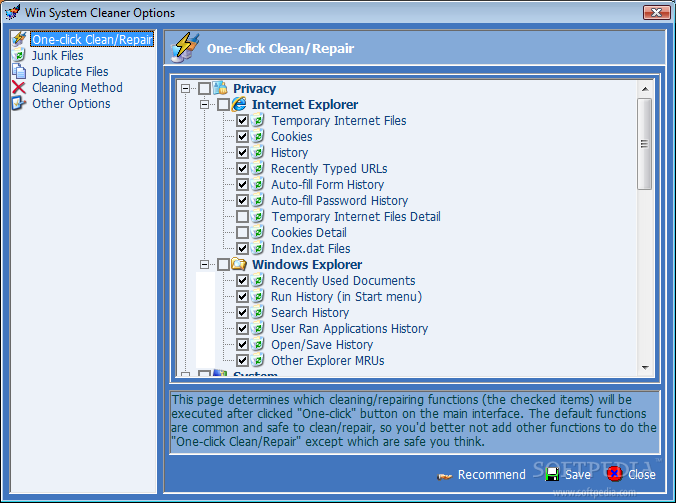Image resolution: width=676 pixels, height=503 pixels.
Task: Click recycle icon beside Cookies
Action: (x=257, y=136)
